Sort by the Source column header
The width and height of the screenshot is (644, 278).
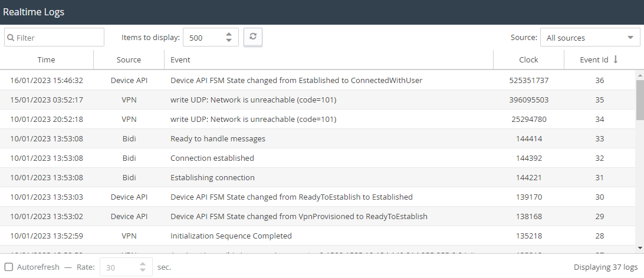(x=129, y=59)
